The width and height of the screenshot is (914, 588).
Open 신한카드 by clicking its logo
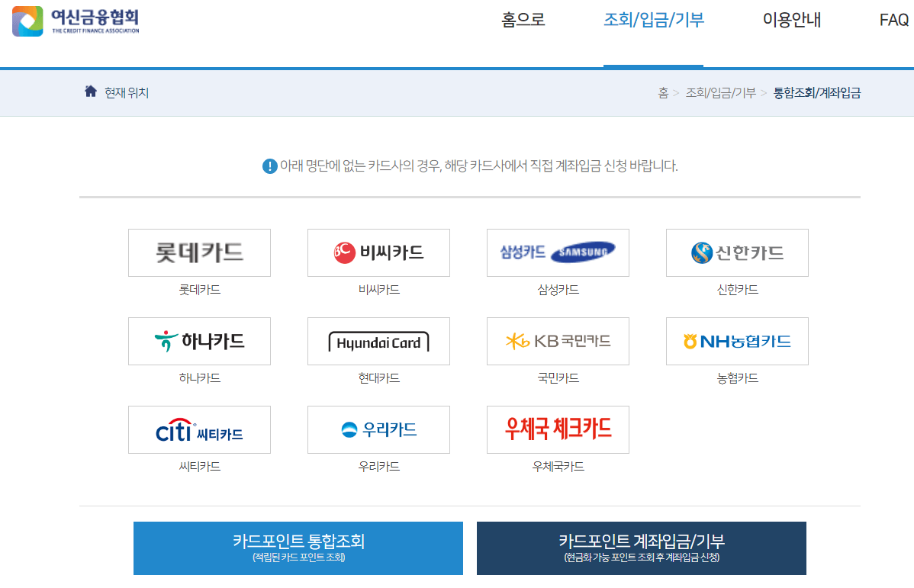pyautogui.click(x=736, y=252)
